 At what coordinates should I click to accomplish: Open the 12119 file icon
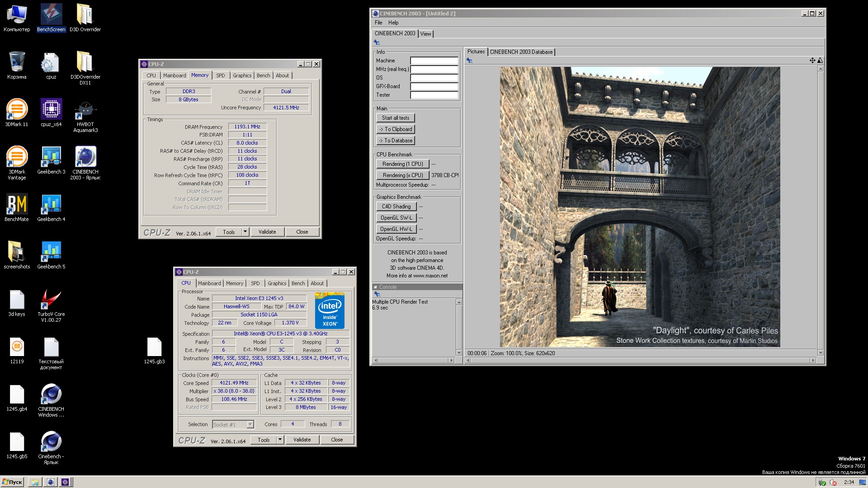17,350
